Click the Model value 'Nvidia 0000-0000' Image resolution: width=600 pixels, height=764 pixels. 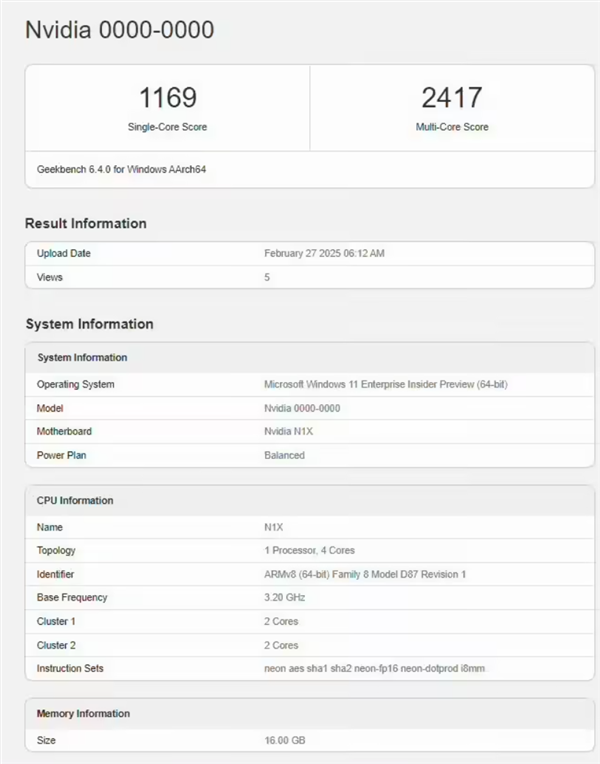click(x=302, y=408)
